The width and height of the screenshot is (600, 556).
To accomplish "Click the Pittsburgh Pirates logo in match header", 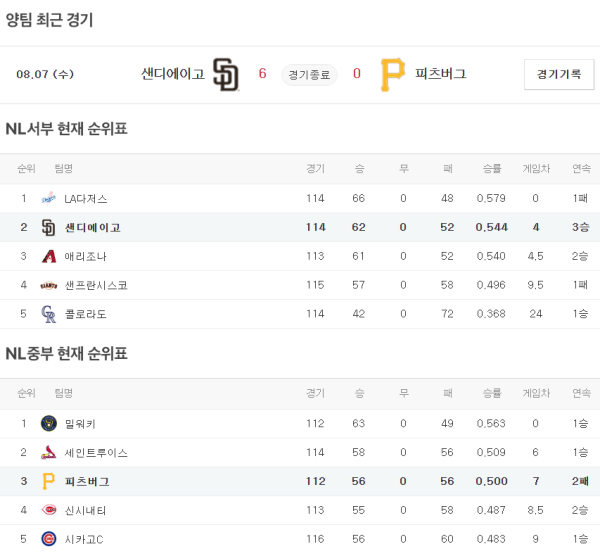I will (393, 74).
